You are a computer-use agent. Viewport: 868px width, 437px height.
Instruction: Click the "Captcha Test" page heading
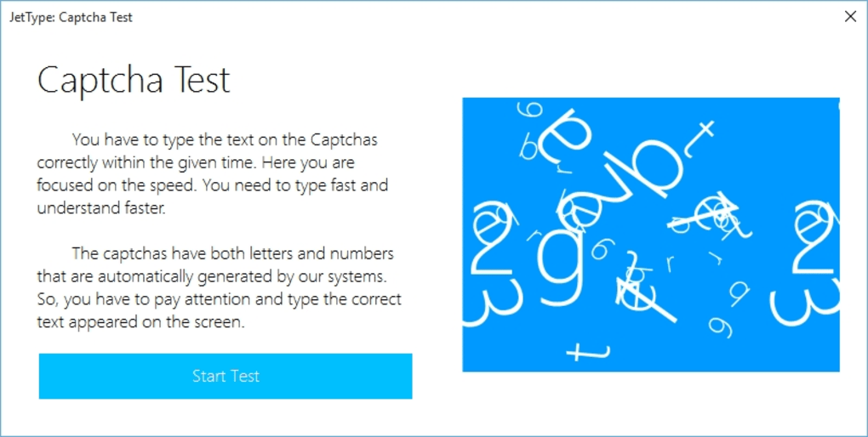tap(134, 80)
